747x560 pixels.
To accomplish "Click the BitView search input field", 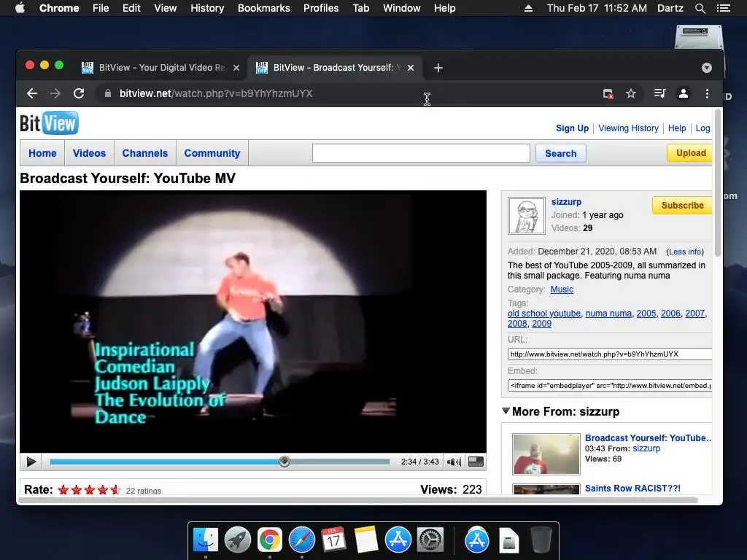I will [421, 153].
